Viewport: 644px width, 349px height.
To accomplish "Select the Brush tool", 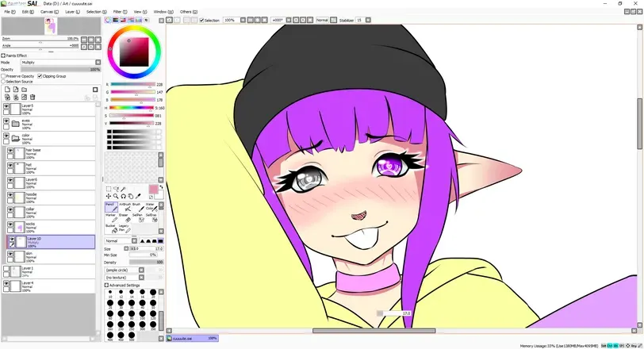I will point(137,207).
